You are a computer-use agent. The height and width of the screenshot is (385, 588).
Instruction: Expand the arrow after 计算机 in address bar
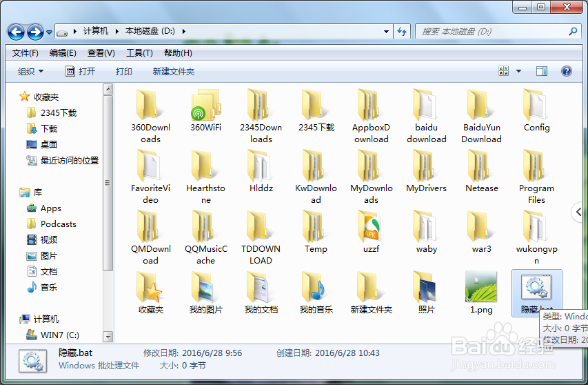click(x=117, y=31)
